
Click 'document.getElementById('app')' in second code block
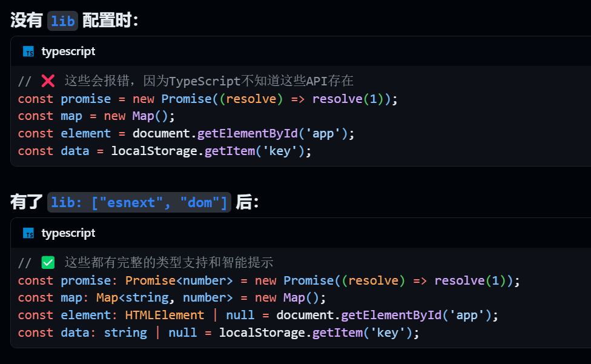[384, 315]
